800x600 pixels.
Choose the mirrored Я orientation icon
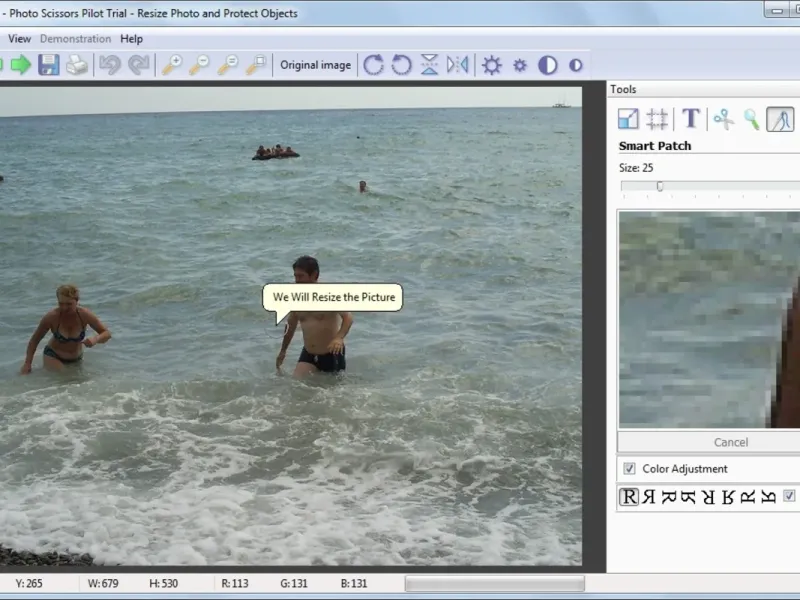[x=648, y=496]
